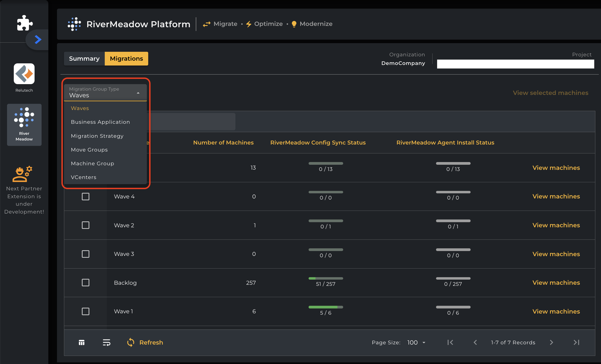Go to first page of records

450,342
